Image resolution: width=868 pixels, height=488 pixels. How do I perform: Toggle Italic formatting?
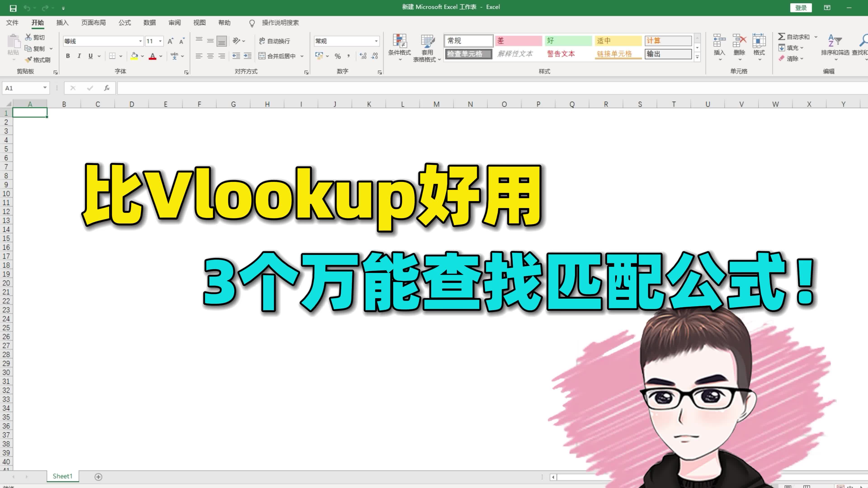[x=79, y=56]
